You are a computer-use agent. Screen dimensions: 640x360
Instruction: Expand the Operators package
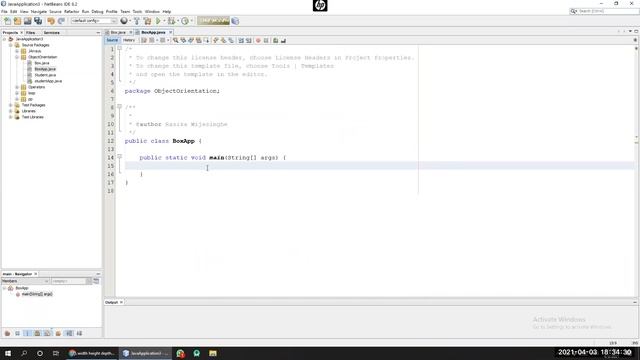pos(17,87)
